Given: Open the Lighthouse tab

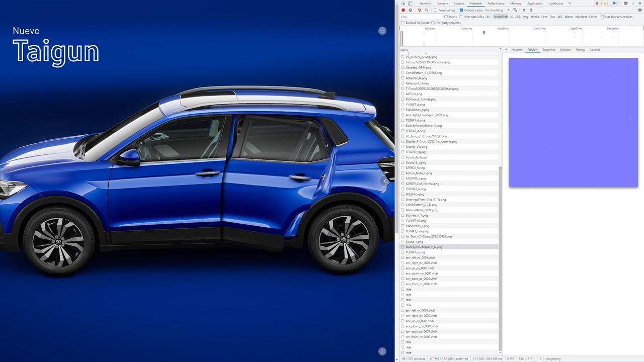Looking at the screenshot, I should (556, 4).
